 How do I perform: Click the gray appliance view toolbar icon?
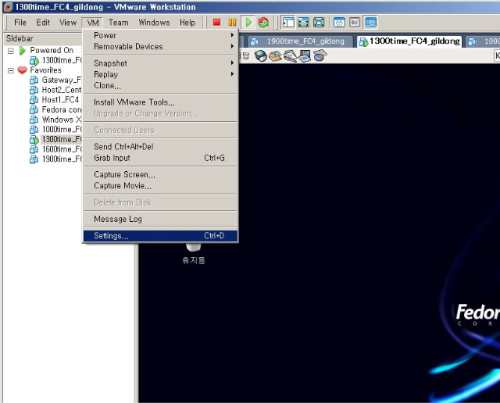[x=355, y=22]
